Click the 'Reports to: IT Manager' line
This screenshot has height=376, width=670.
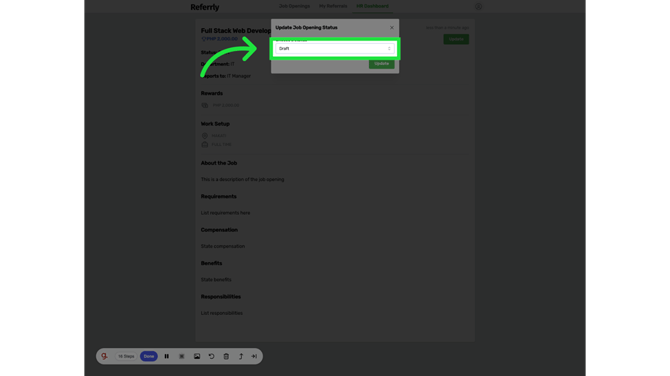click(x=226, y=76)
